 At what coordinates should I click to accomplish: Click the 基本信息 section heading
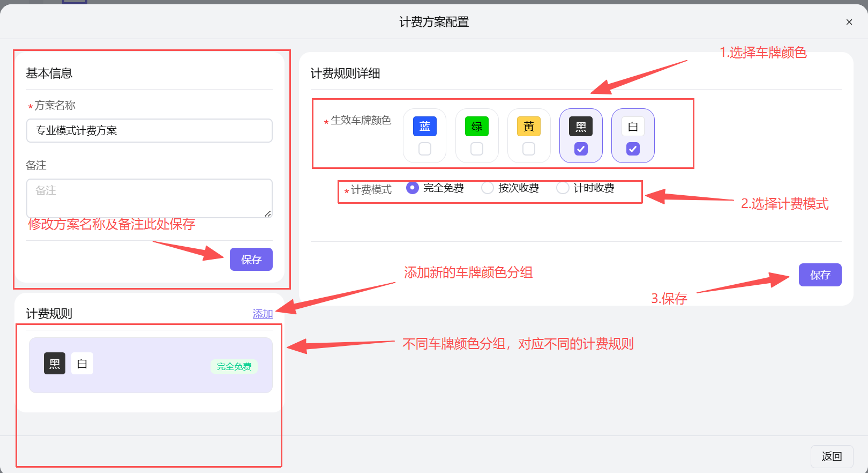pyautogui.click(x=49, y=73)
